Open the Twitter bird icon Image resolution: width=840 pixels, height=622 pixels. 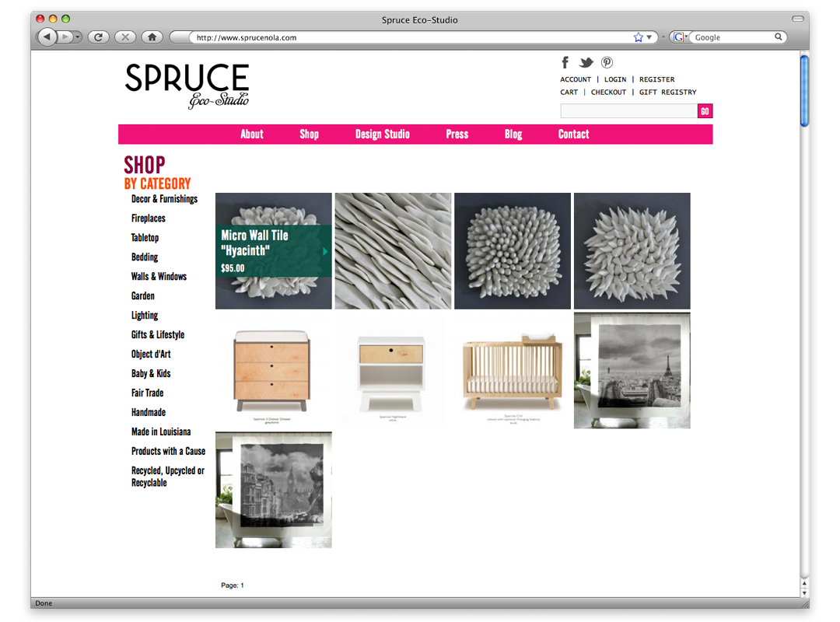pos(586,62)
